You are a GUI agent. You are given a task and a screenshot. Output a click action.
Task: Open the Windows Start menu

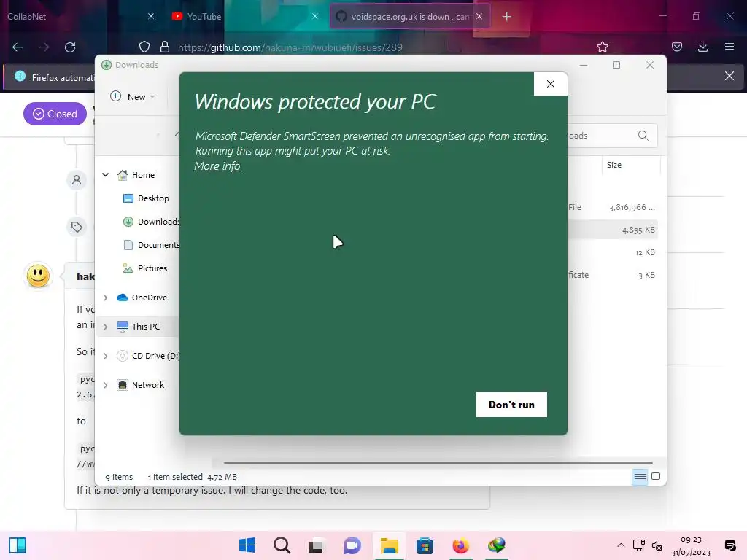click(x=247, y=545)
